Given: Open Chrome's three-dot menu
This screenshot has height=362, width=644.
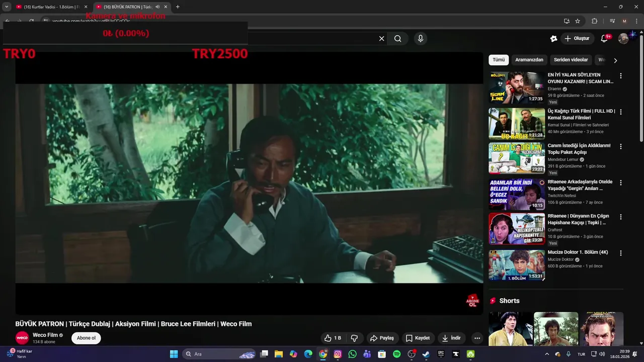Looking at the screenshot, I should [636, 21].
